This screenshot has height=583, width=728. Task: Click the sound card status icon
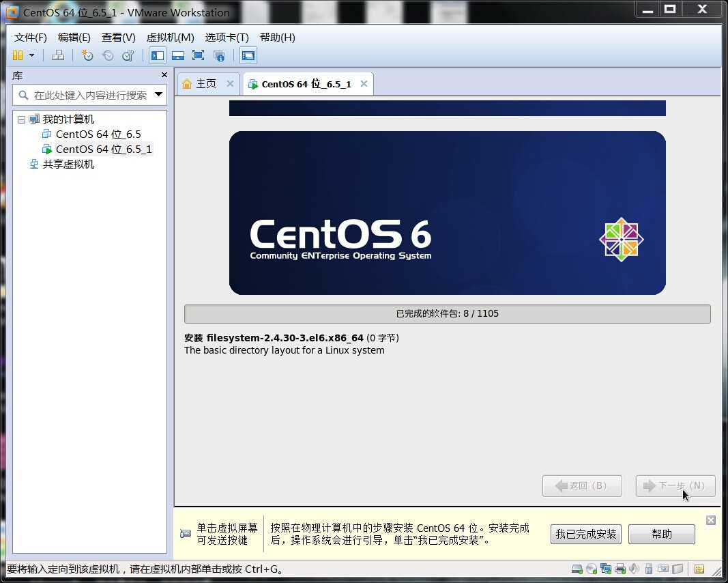[x=635, y=569]
